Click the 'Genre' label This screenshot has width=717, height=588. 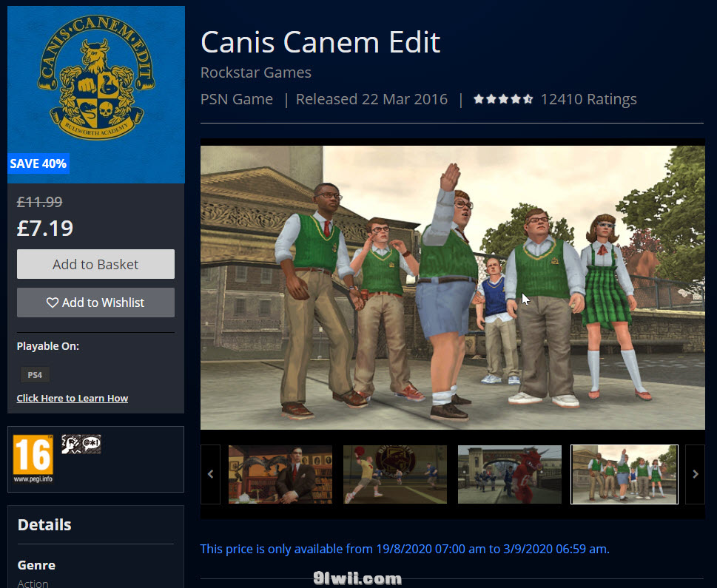pyautogui.click(x=36, y=565)
